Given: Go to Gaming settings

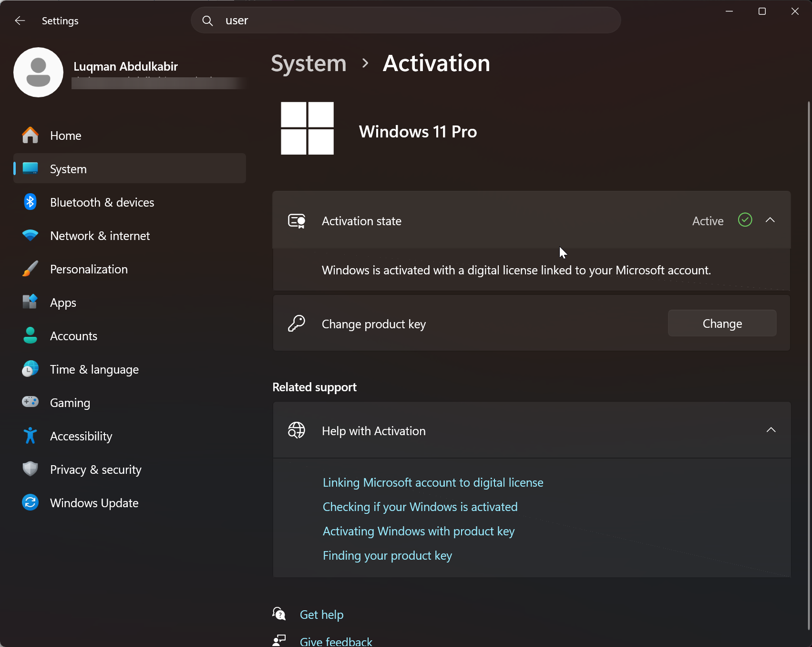Looking at the screenshot, I should (130, 403).
